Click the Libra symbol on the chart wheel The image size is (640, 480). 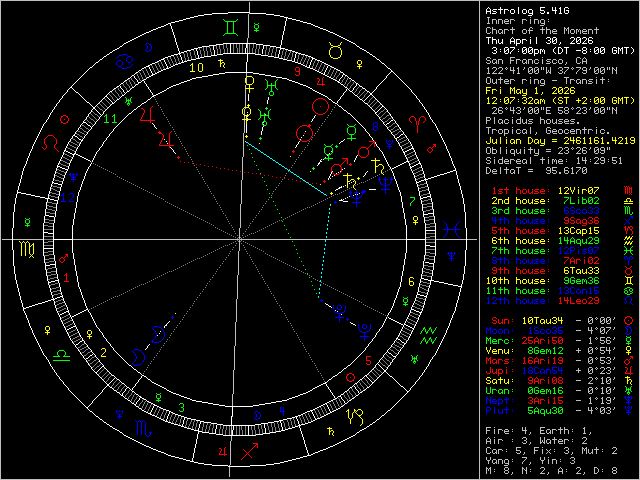[x=62, y=354]
